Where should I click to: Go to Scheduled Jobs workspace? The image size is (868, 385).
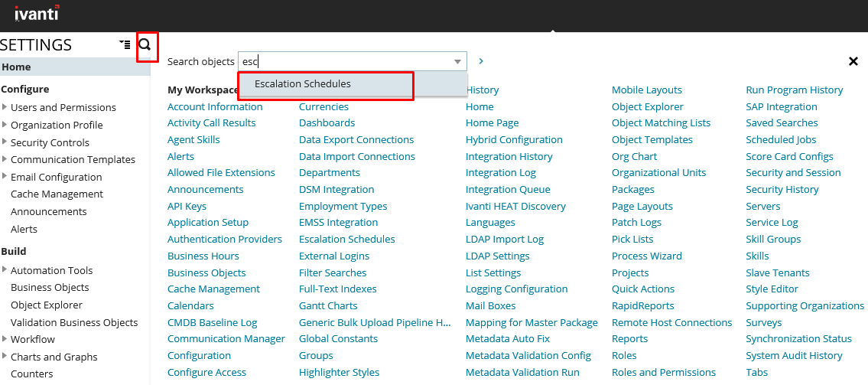coord(781,140)
